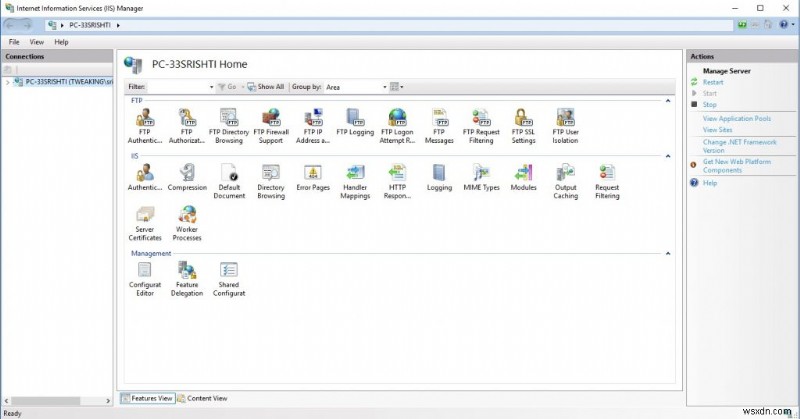800x419 pixels.
Task: Open Server Certificates feature
Action: (x=145, y=223)
